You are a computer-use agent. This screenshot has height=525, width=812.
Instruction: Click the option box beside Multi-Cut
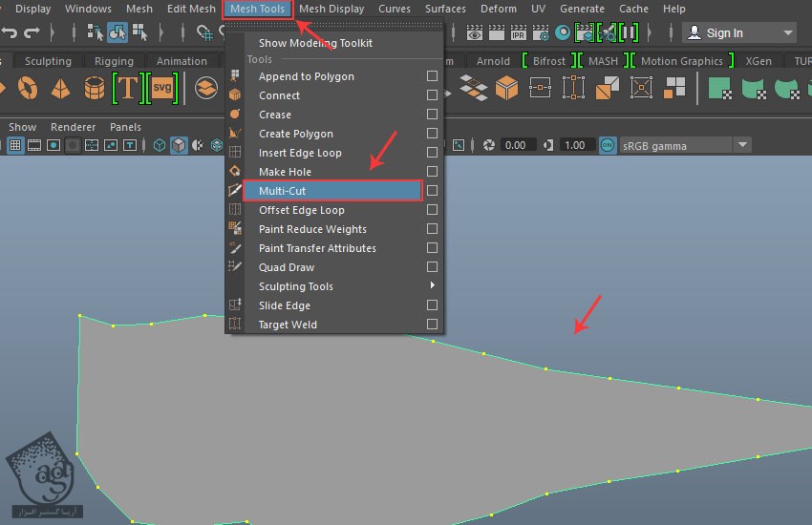(432, 191)
